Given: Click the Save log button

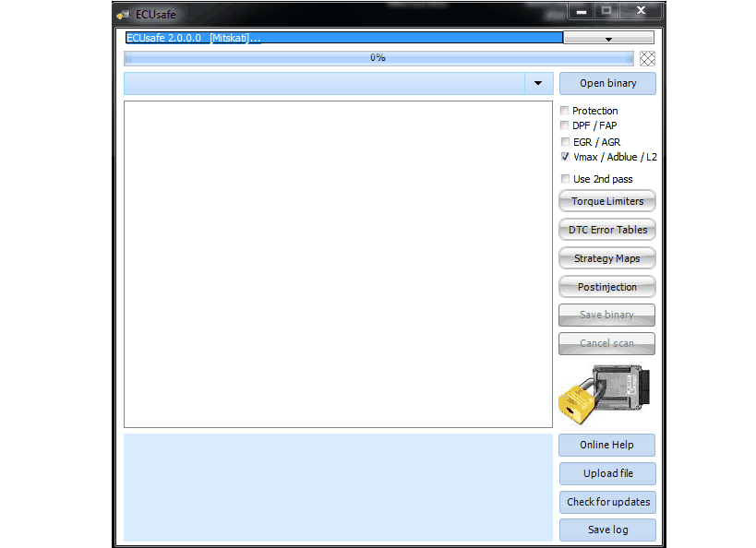Looking at the screenshot, I should click(607, 530).
